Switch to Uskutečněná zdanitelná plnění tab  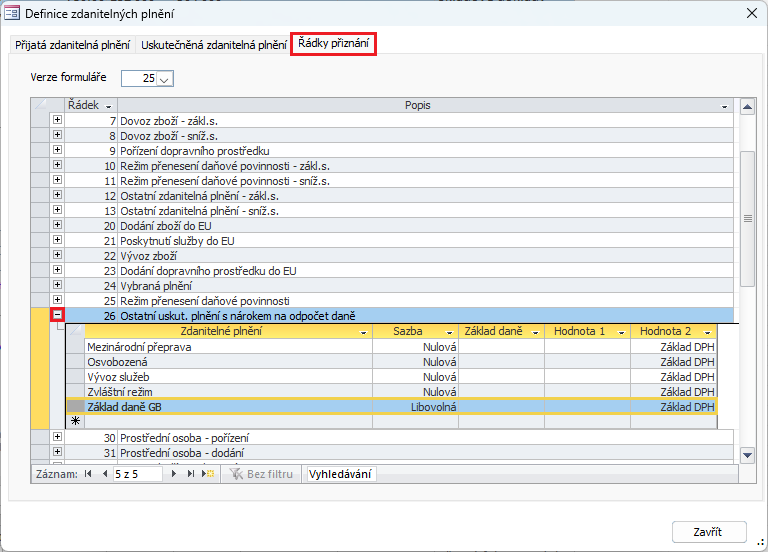coord(213,45)
